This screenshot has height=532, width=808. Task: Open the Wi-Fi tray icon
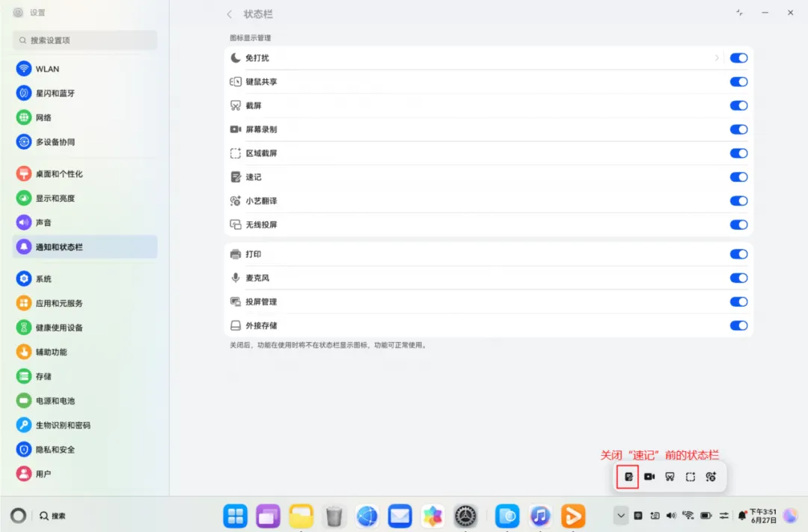tap(688, 516)
